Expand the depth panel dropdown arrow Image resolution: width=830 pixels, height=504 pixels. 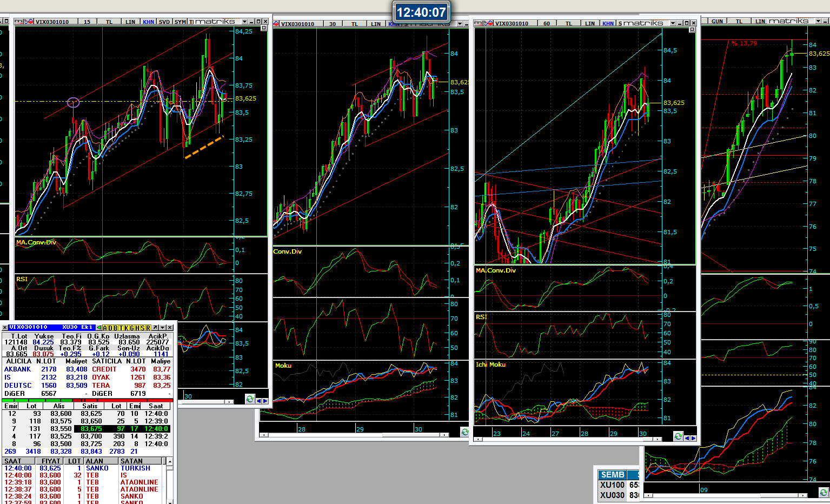click(162, 328)
